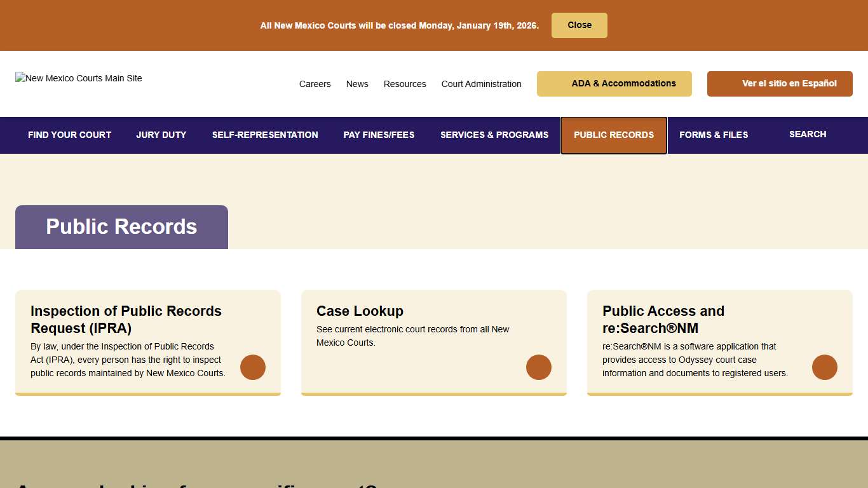Viewport: 868px width, 488px height.
Task: Switch to the Spanish site via Ver el sitio en Español
Action: click(x=780, y=83)
